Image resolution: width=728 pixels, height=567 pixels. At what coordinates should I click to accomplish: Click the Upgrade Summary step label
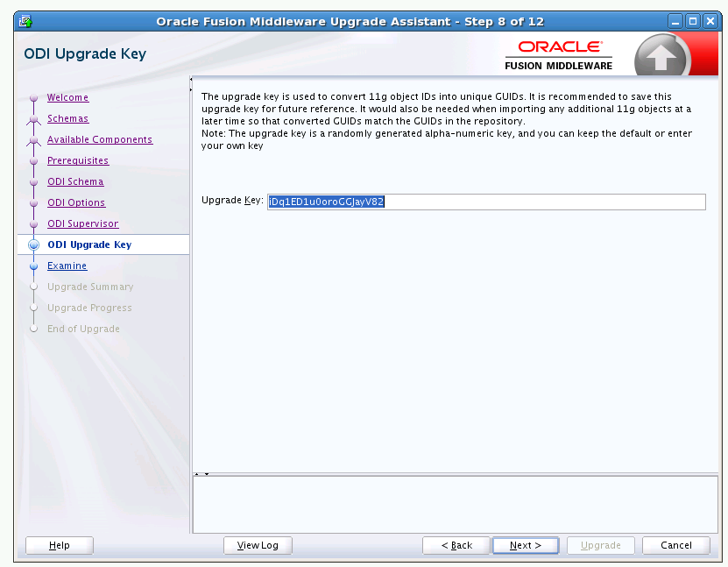(x=90, y=287)
